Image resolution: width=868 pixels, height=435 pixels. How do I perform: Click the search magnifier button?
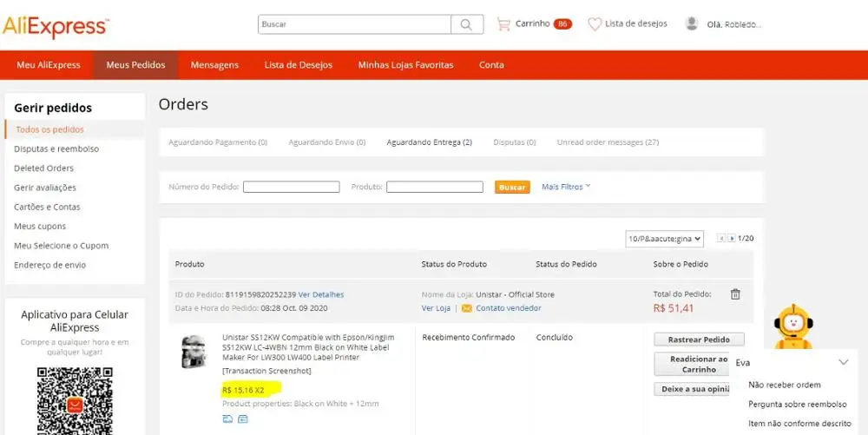(467, 24)
